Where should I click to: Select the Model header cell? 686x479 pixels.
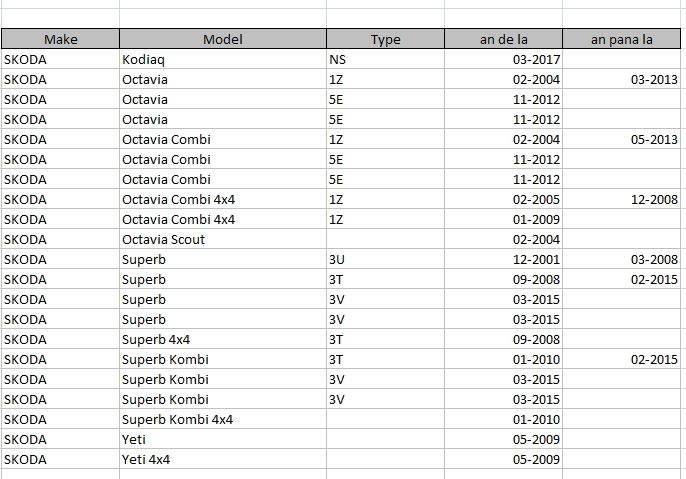[x=222, y=39]
